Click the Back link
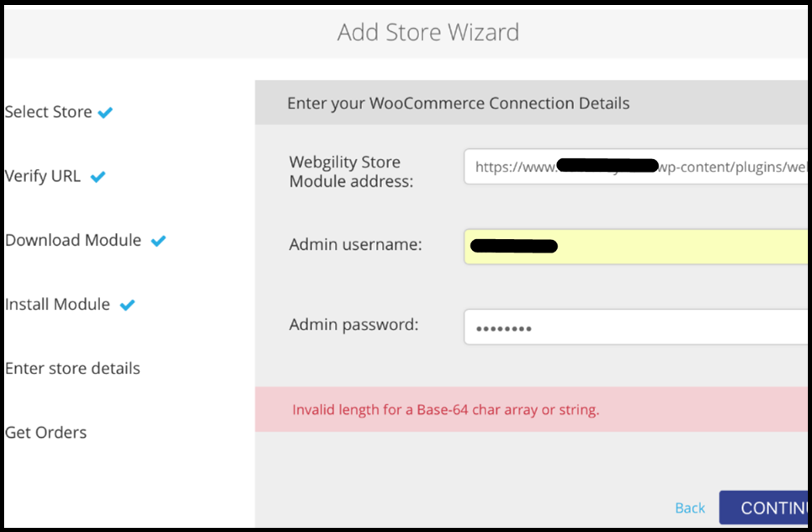The height and width of the screenshot is (532, 812). point(690,508)
